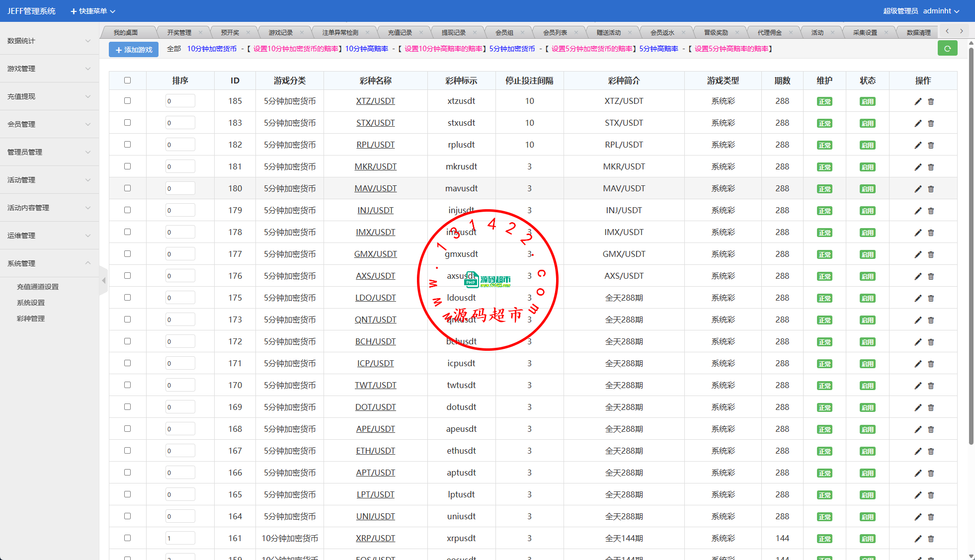Close the 开奖管理 tab with its X
The image size is (975, 560).
point(200,33)
